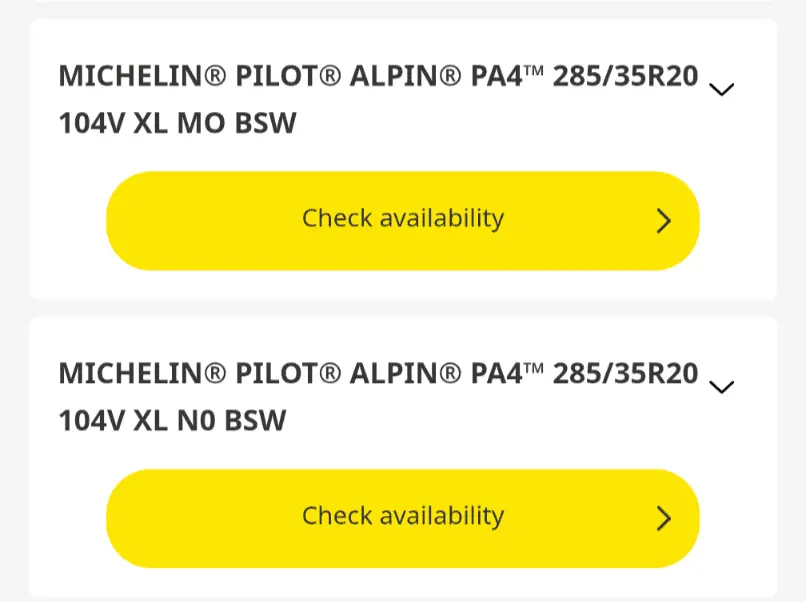
Task: Expand the 104V XL MO BSW tire details chevron
Action: (x=721, y=89)
